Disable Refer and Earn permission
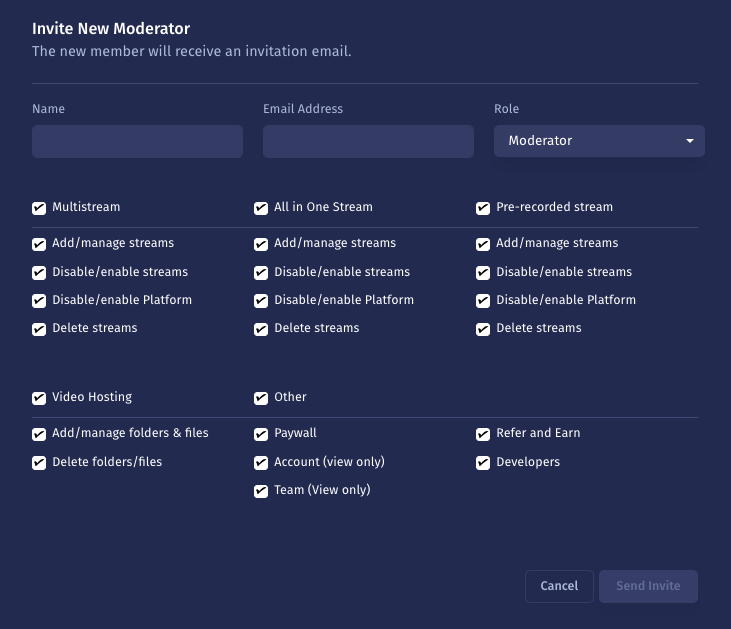731x629 pixels. [484, 434]
